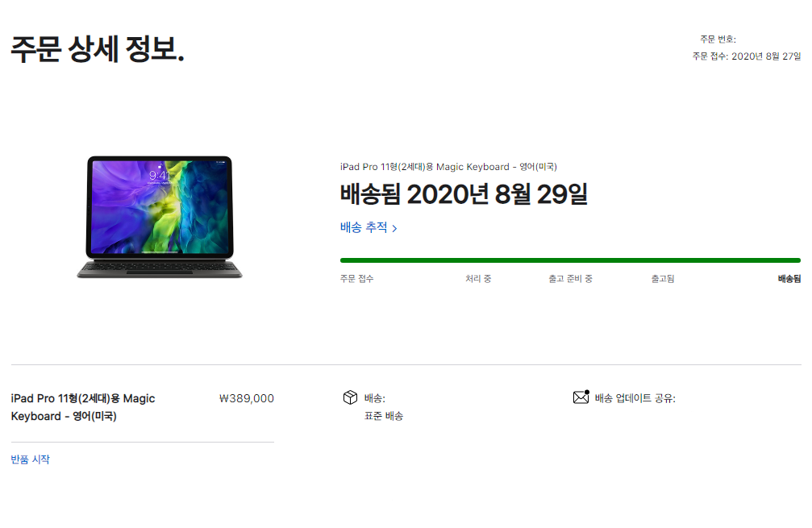Click the envelope notification icon
This screenshot has height=528, width=812.
point(581,397)
